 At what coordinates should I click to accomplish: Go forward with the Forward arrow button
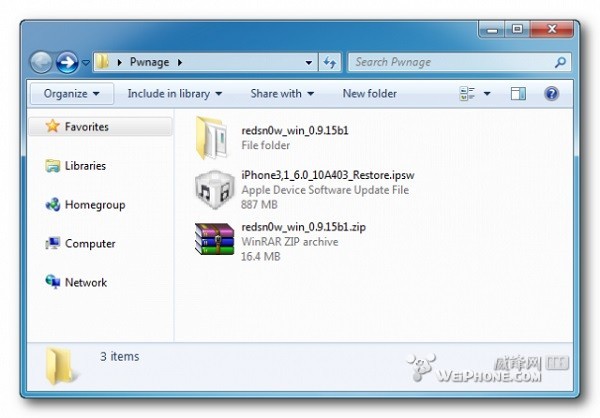[67, 62]
